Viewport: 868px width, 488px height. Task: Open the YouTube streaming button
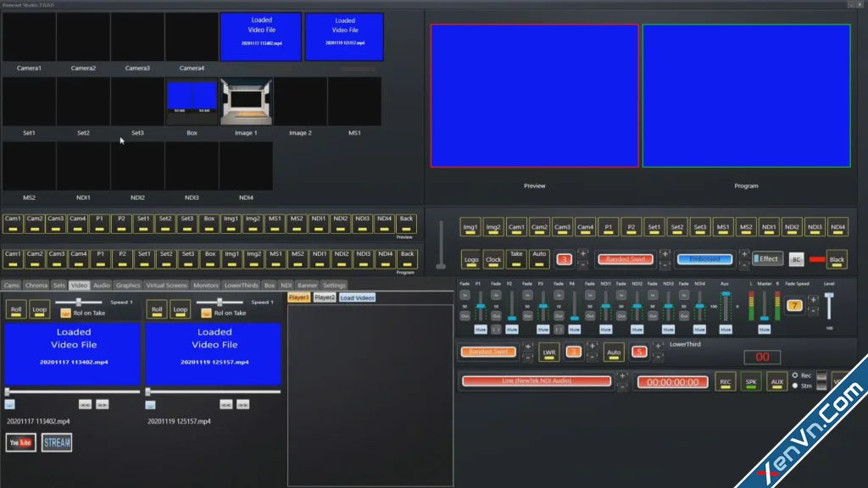click(21, 442)
